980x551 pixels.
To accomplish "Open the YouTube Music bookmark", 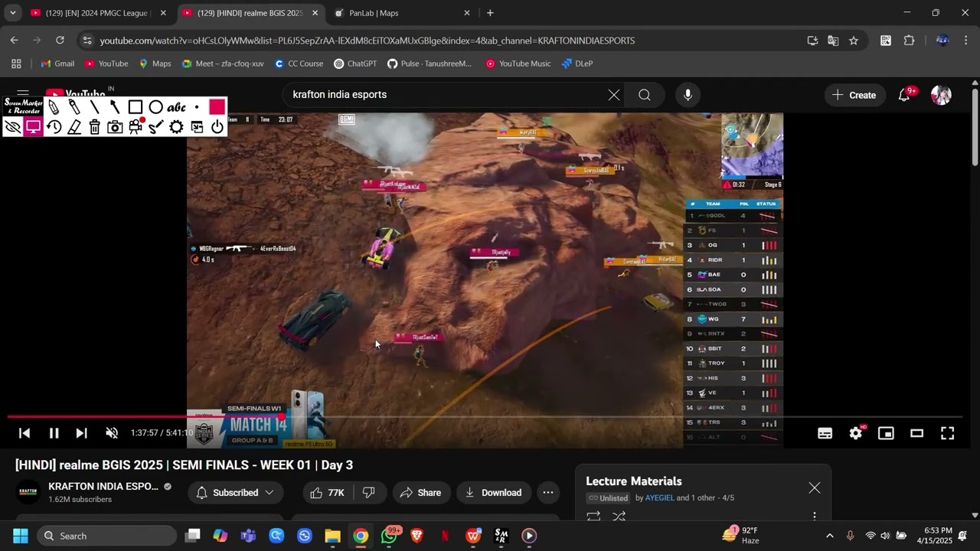I will 518,64.
